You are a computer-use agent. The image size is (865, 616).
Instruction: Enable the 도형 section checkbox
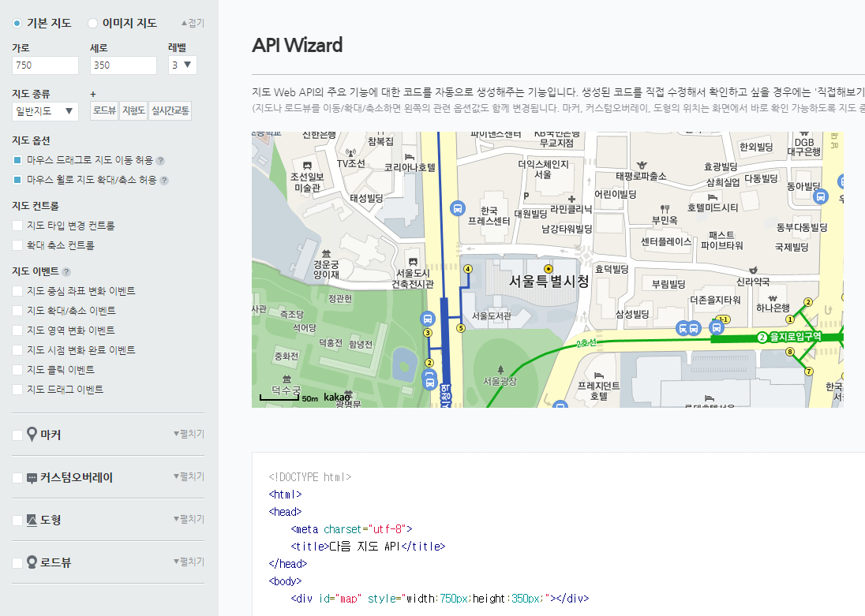click(17, 520)
